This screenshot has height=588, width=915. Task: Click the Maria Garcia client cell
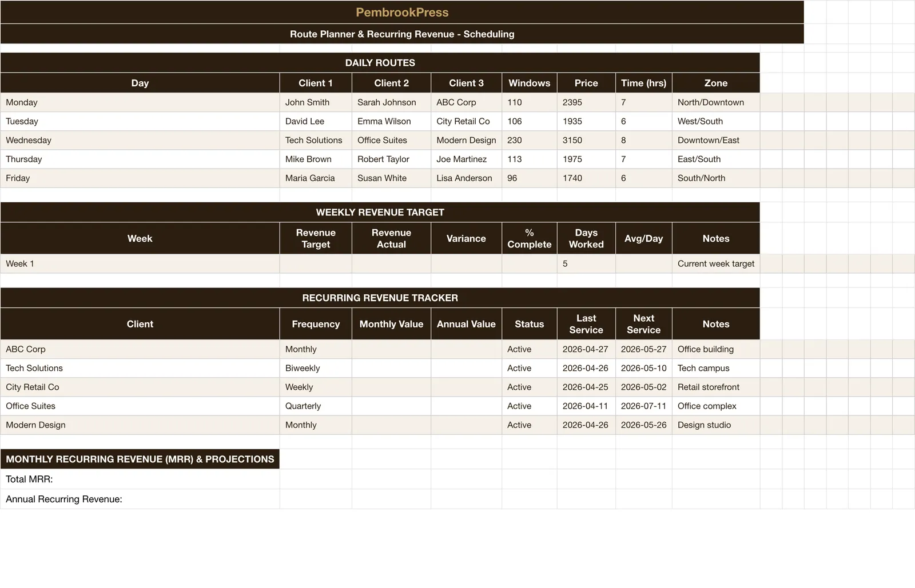[316, 178]
